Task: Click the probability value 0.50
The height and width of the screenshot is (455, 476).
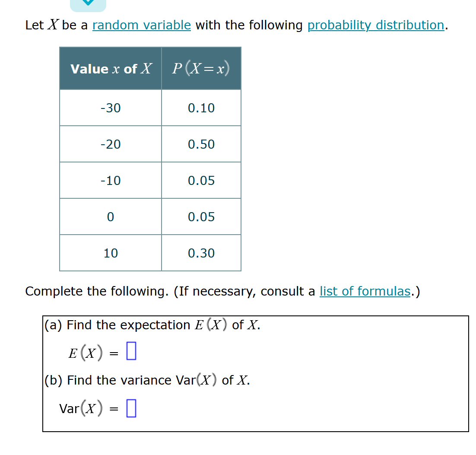Action: pyautogui.click(x=201, y=144)
